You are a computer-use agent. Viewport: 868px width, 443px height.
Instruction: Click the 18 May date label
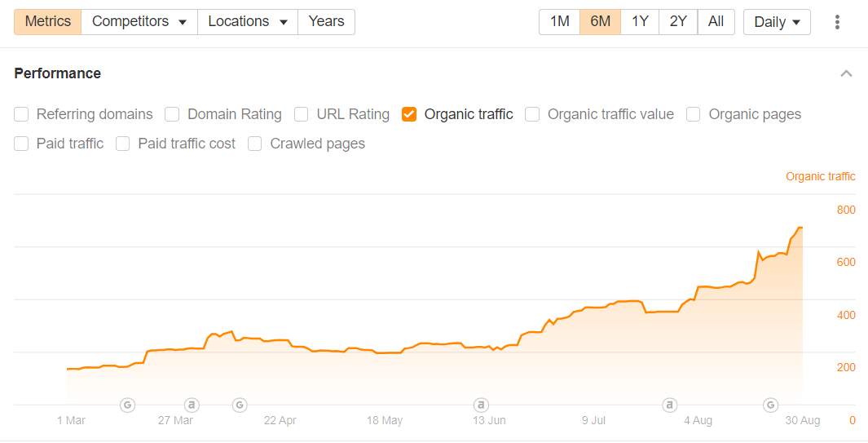coord(385,420)
